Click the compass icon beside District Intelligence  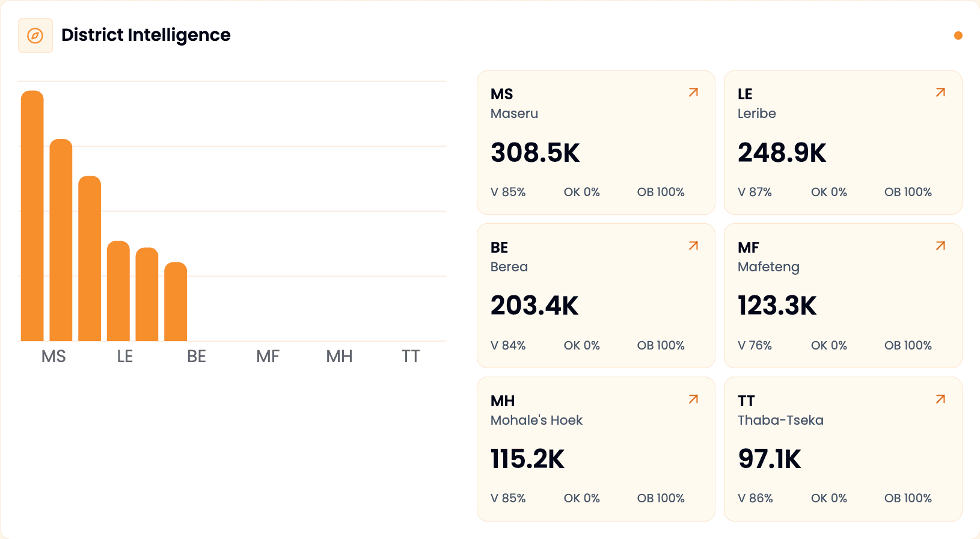(x=35, y=35)
